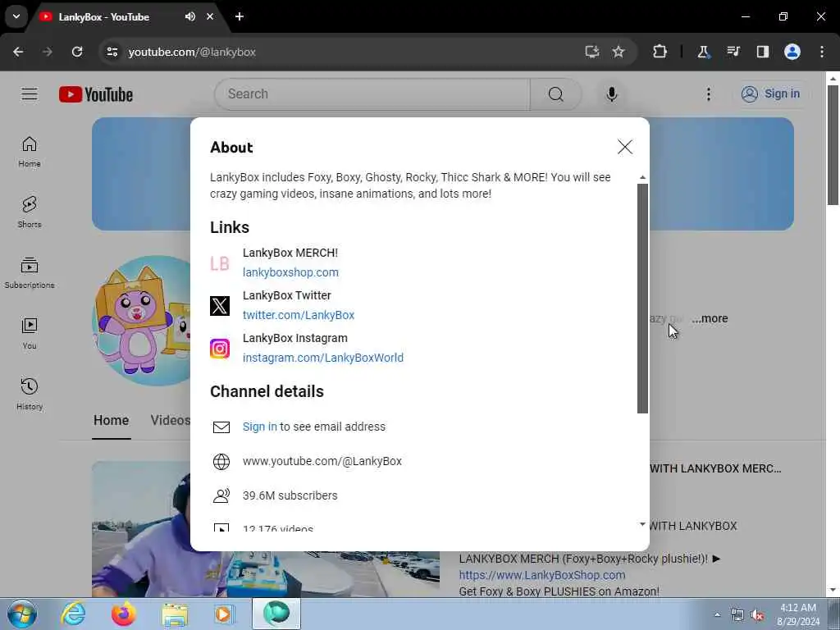Open Windows Explorer from taskbar
This screenshot has width=840, height=630.
[175, 614]
